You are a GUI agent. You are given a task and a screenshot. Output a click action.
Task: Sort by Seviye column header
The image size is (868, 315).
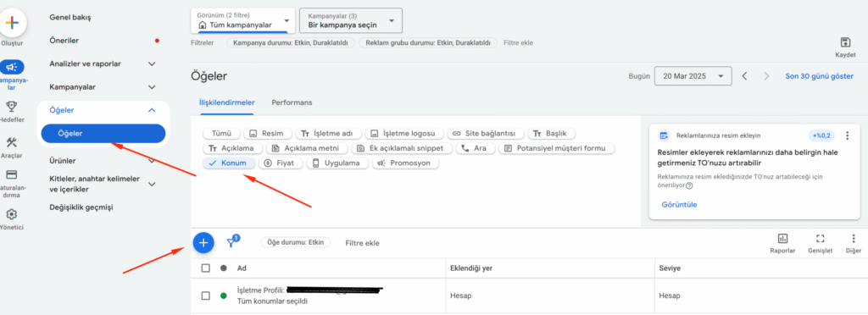(x=670, y=268)
